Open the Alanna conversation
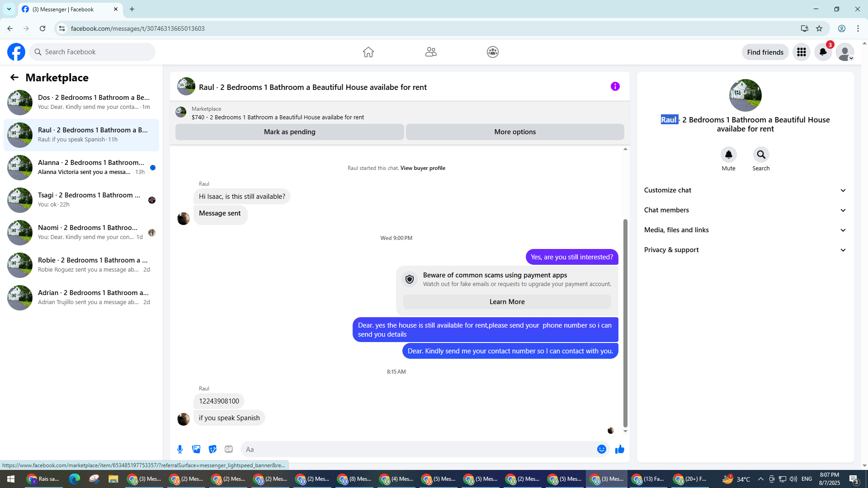This screenshot has width=868, height=488. pyautogui.click(x=81, y=168)
